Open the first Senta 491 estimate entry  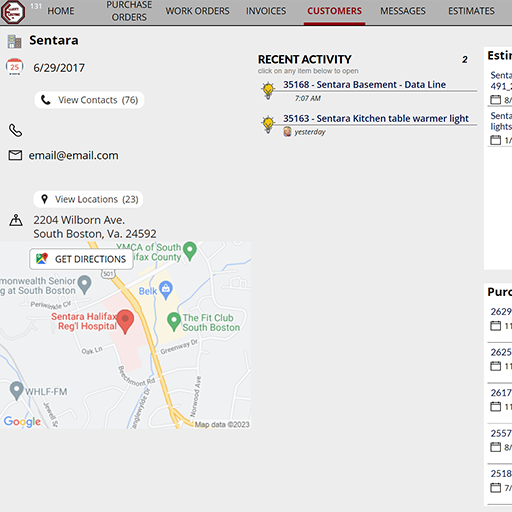(x=501, y=81)
